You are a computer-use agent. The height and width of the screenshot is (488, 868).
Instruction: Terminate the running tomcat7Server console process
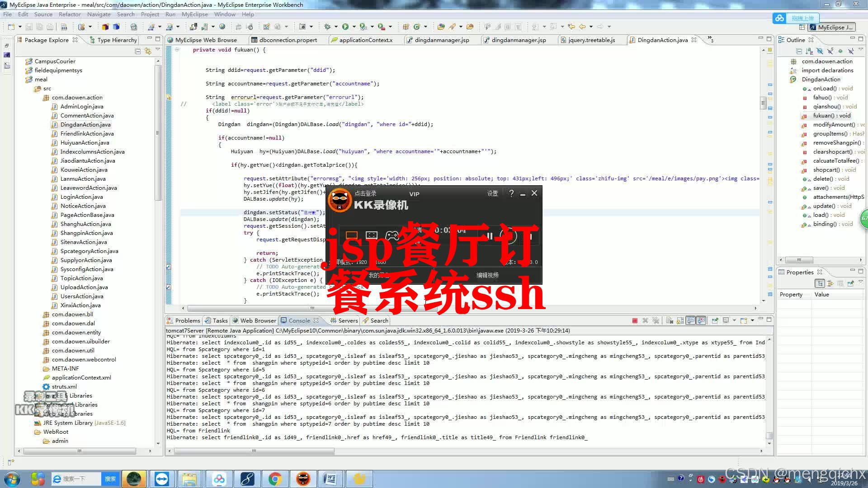[635, 320]
